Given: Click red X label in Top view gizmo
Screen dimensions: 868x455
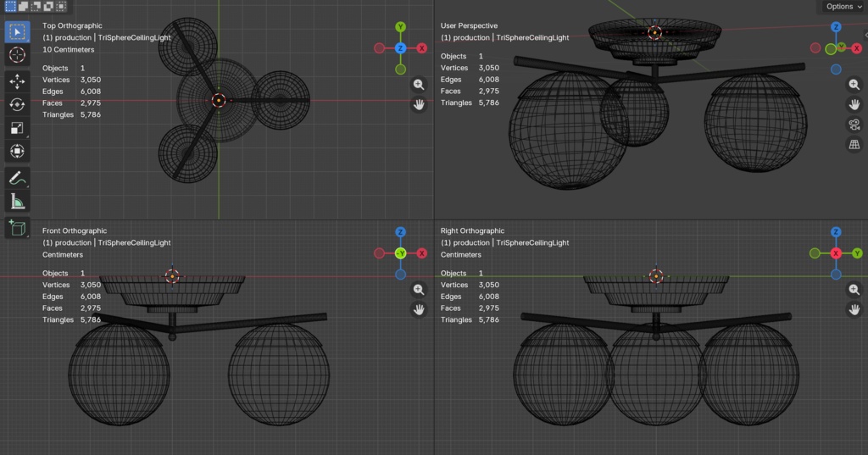Looking at the screenshot, I should tap(422, 48).
